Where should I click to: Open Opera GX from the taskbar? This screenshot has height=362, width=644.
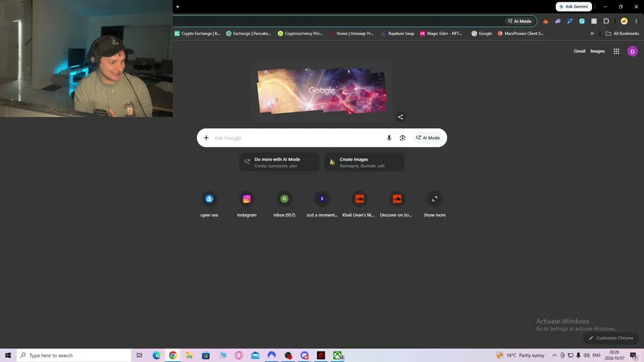click(239, 355)
